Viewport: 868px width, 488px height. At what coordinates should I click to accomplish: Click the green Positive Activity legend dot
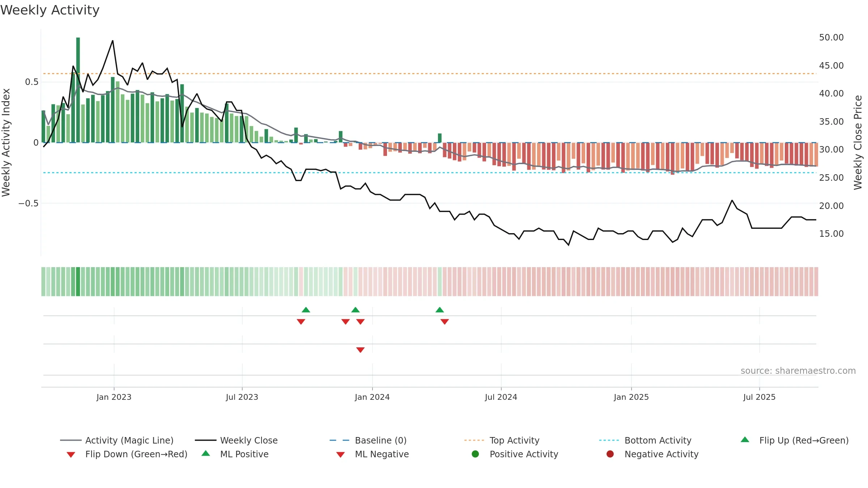tap(475, 454)
